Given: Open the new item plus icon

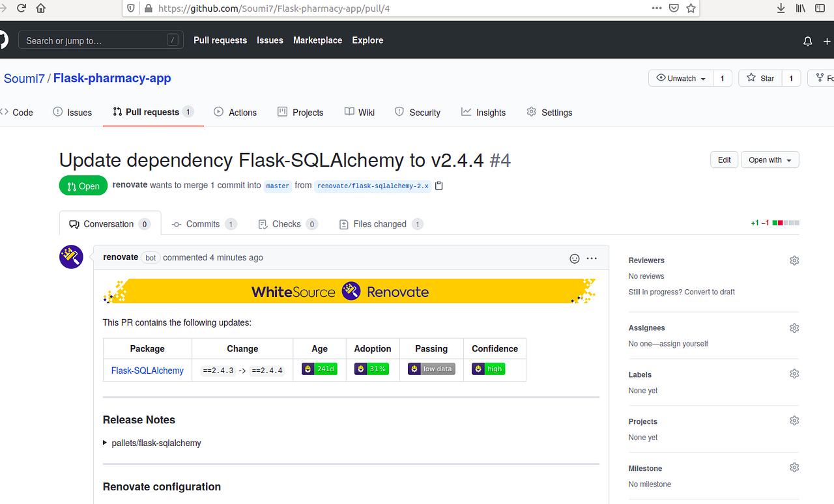Looking at the screenshot, I should point(827,40).
